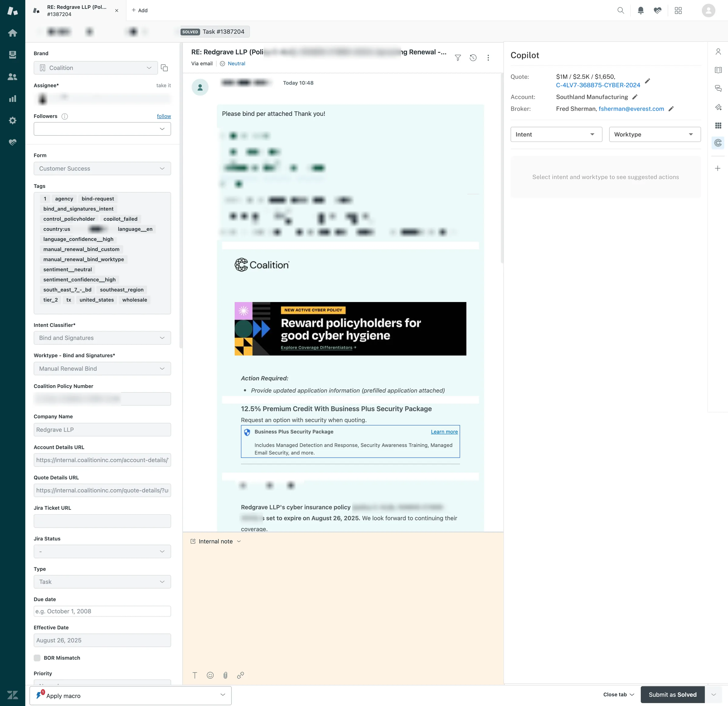Viewport: 728px width, 706px height.
Task: Close the Redgrave LLP ticket tab
Action: point(116,10)
